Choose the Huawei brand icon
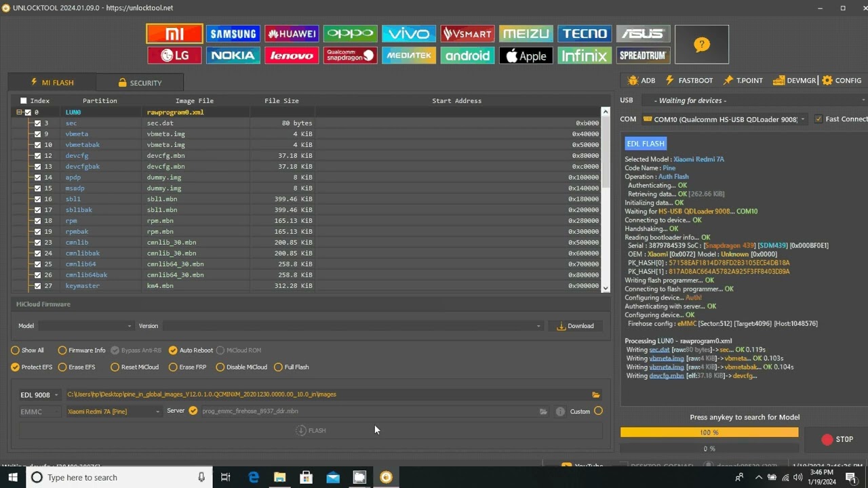 [292, 34]
